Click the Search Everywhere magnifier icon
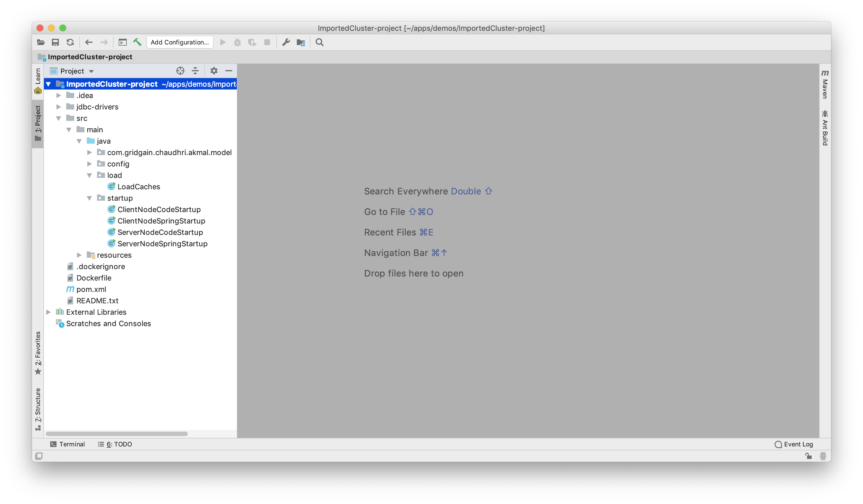 click(x=319, y=42)
